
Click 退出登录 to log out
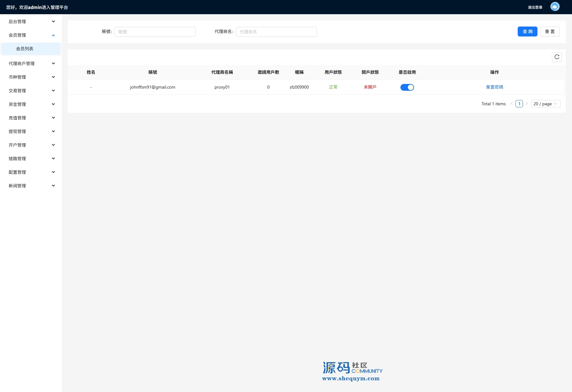pos(535,7)
